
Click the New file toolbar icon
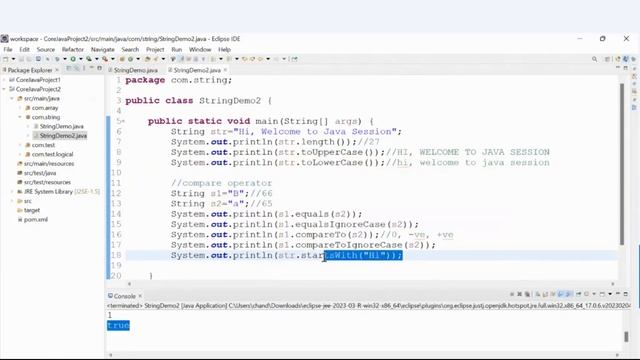point(5,59)
